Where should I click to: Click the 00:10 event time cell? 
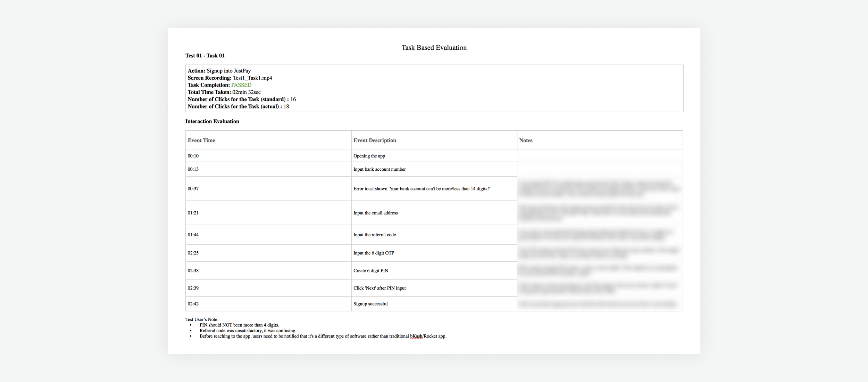[193, 156]
